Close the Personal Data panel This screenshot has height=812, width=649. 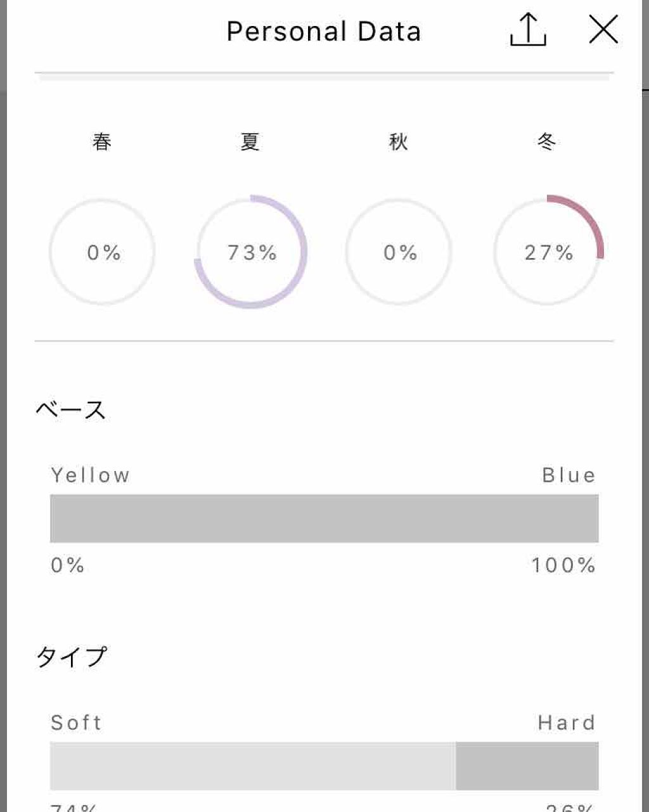[x=603, y=30]
